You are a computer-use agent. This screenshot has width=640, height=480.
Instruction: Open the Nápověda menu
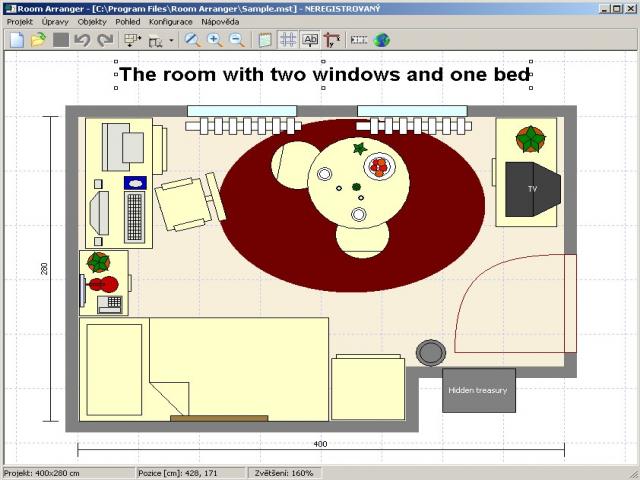[220, 21]
